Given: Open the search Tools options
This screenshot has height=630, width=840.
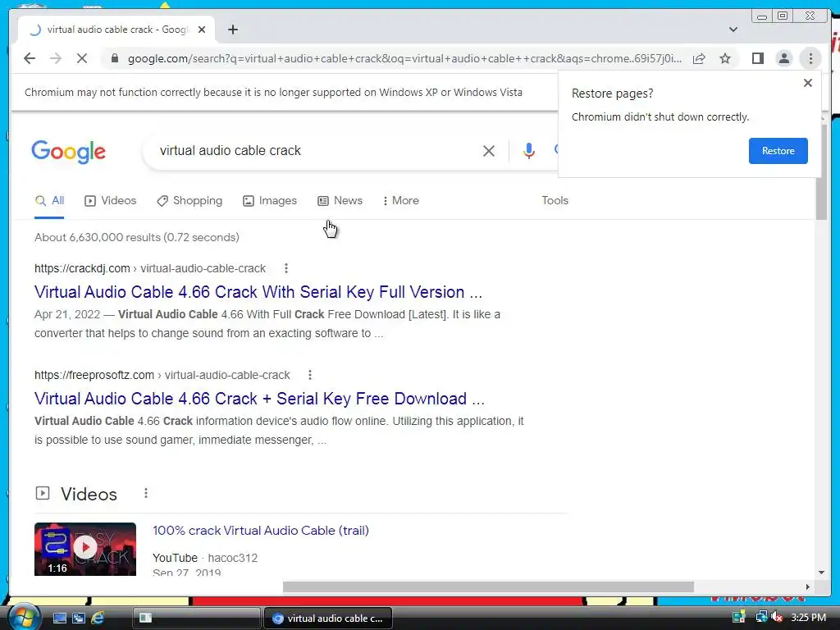Looking at the screenshot, I should pyautogui.click(x=555, y=201).
